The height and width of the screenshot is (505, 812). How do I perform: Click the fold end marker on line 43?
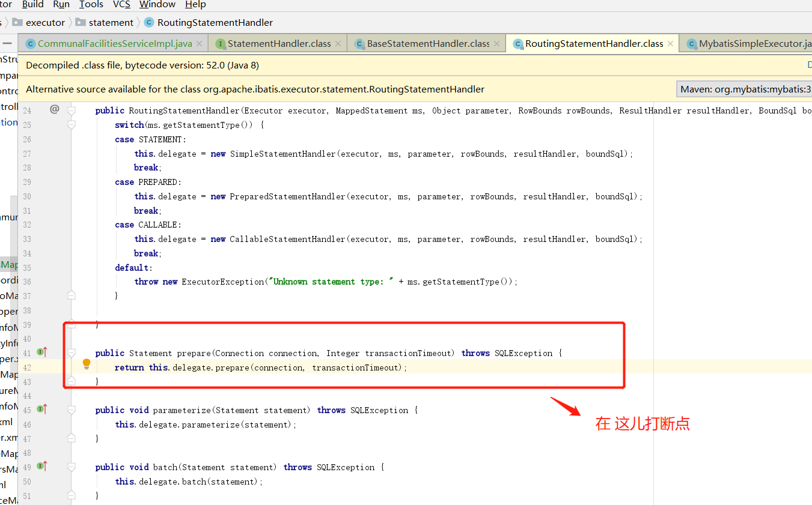pyautogui.click(x=72, y=381)
